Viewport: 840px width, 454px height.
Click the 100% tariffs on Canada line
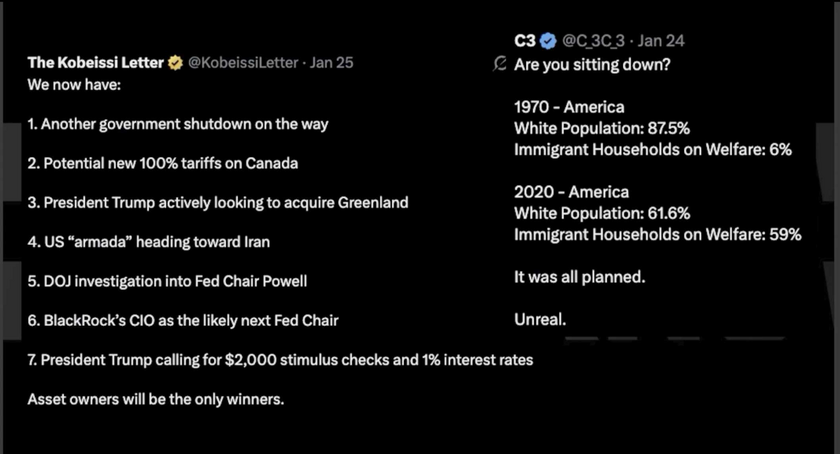[163, 163]
